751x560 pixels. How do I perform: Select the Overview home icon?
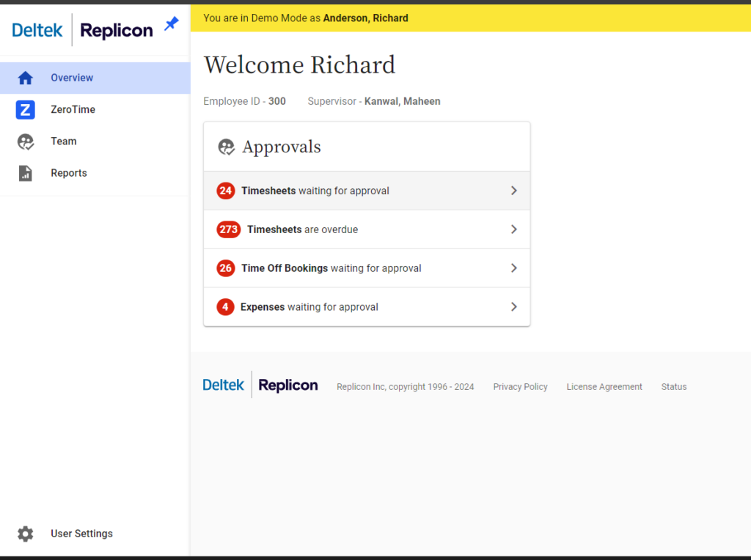click(x=25, y=78)
